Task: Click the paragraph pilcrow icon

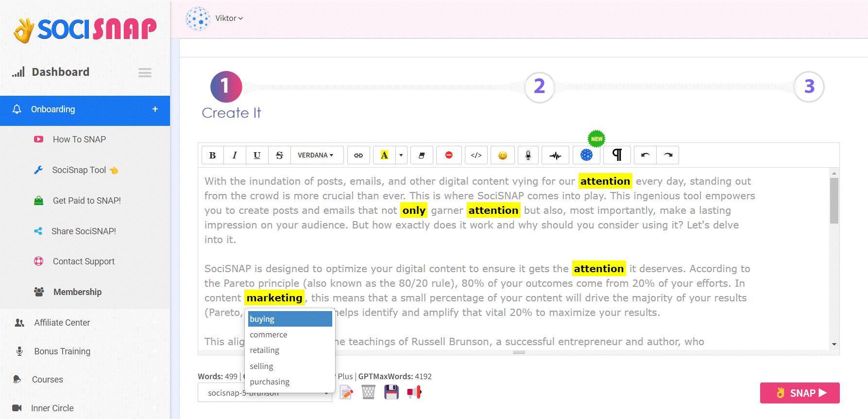Action: pos(617,155)
